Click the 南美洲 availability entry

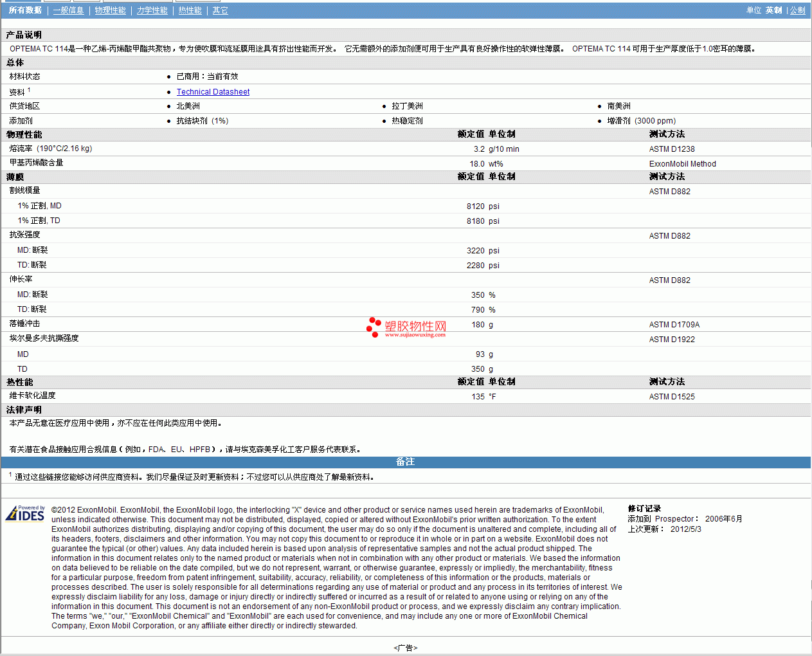[618, 106]
